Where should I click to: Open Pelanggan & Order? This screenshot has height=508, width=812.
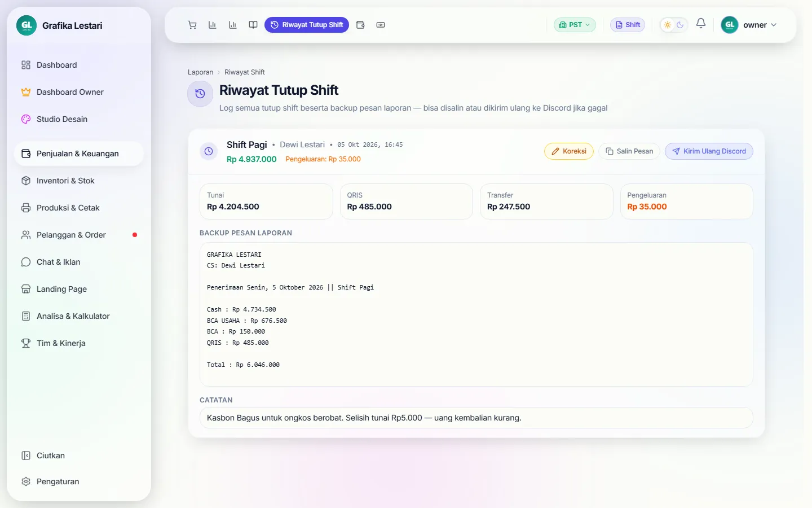pos(79,235)
